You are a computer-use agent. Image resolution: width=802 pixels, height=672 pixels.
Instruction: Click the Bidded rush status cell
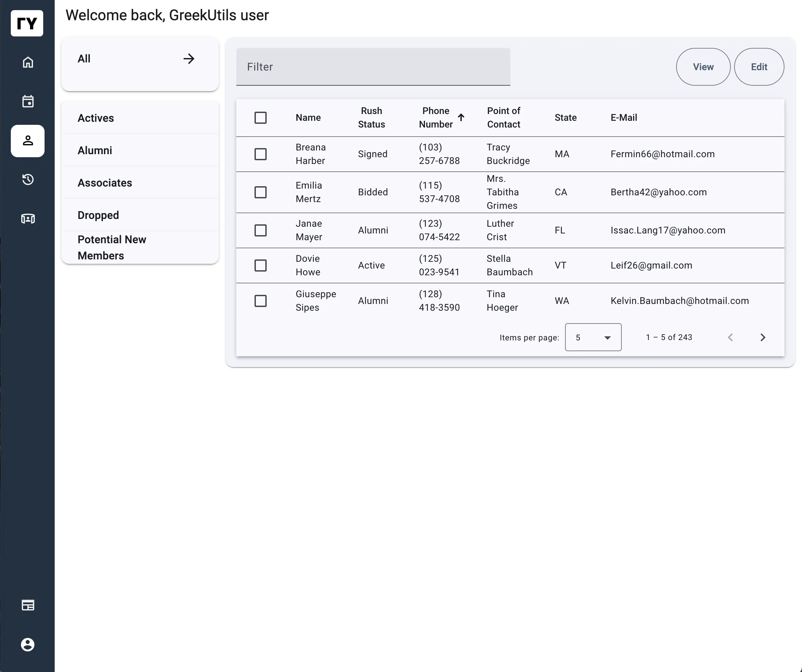373,192
